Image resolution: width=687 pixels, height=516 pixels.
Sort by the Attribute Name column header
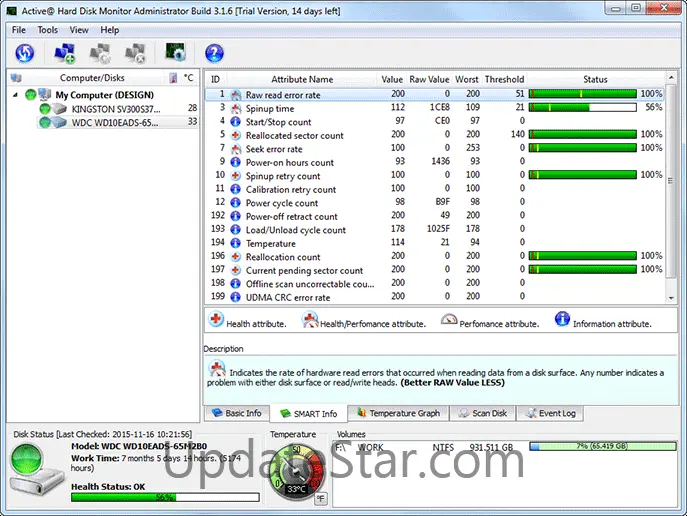(x=302, y=79)
